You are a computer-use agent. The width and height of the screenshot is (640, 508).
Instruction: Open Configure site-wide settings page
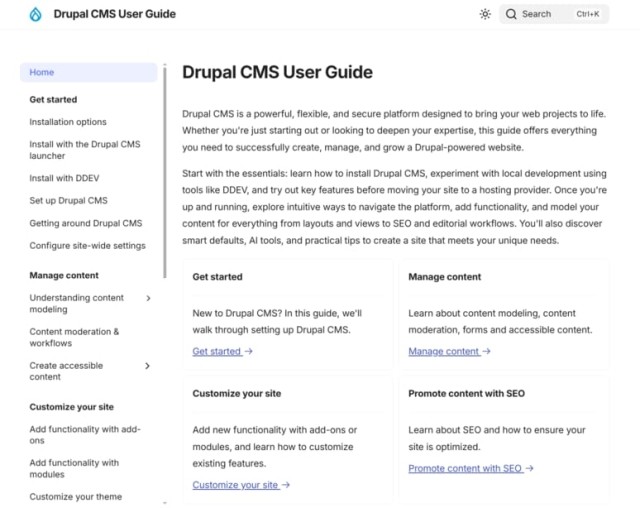tap(87, 246)
